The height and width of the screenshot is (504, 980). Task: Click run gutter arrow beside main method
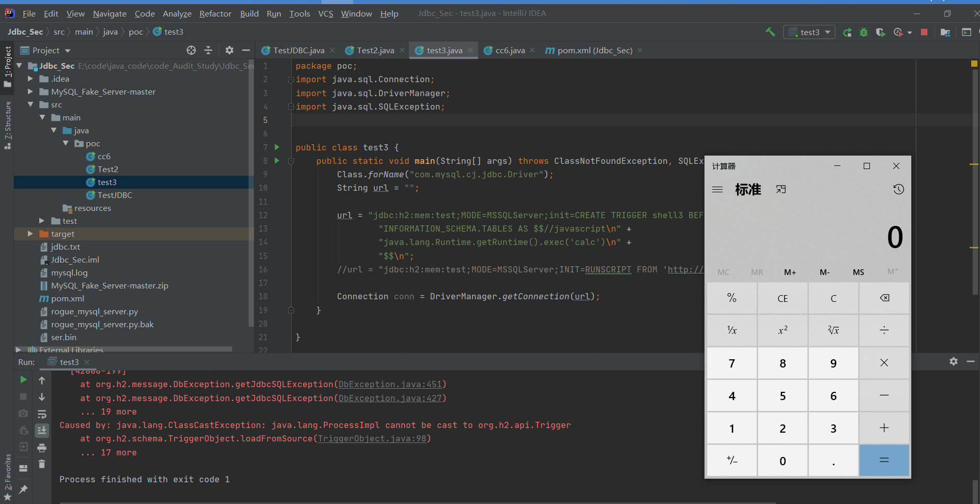click(277, 161)
